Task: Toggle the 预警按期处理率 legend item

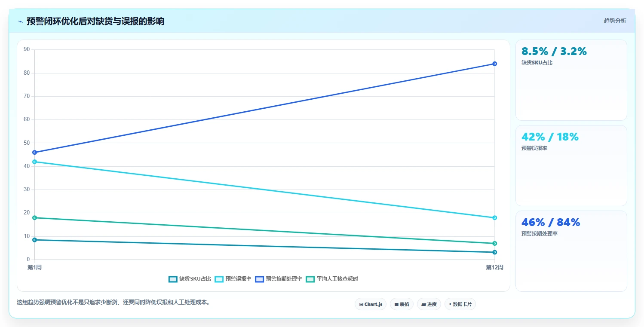Action: [x=279, y=279]
